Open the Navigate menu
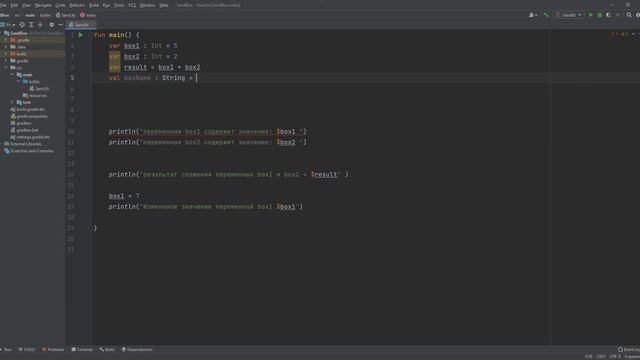Viewport: 640px width, 360px height. point(43,5)
